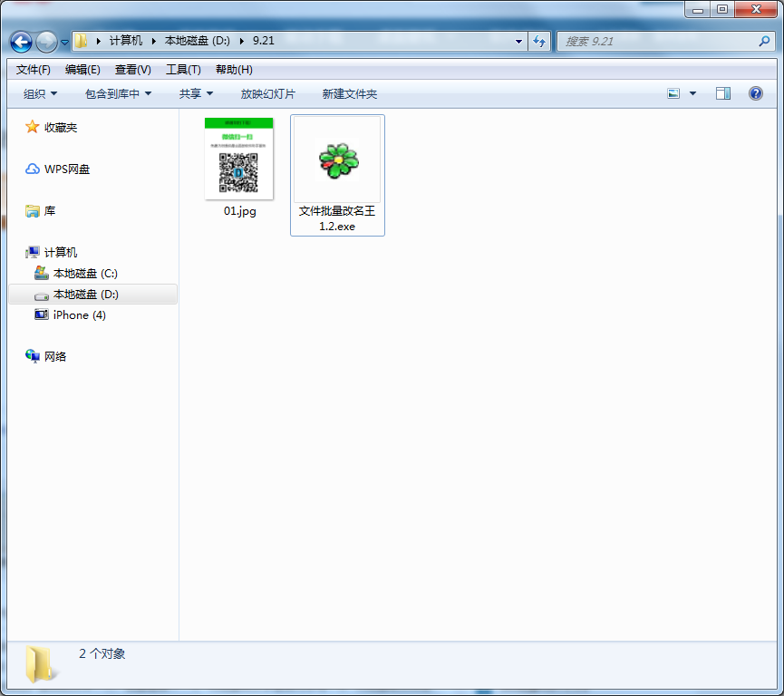The width and height of the screenshot is (784, 696).
Task: Select 本地磁盘 (D:) in address breadcrumb
Action: click(198, 41)
